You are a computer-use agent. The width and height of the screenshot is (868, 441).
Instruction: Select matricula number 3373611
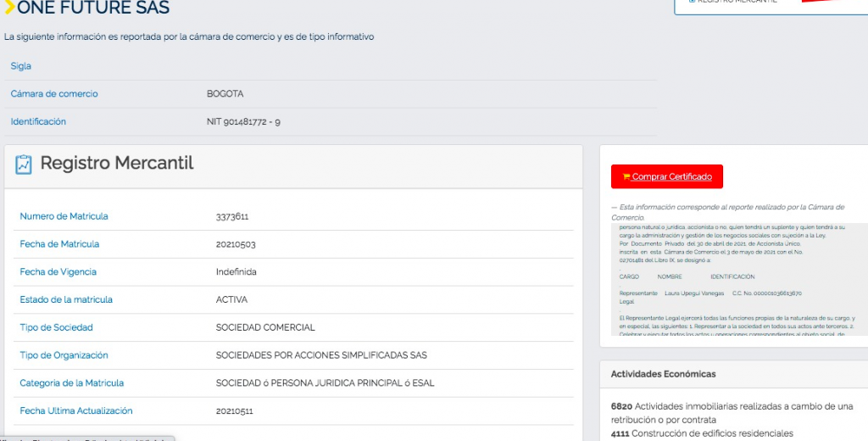point(232,216)
